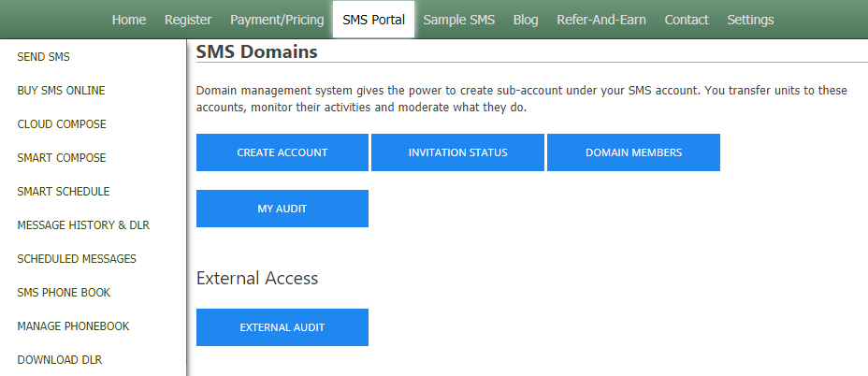Viewport: 868px width, 376px height.
Task: Open the Sample SMS page
Action: point(459,20)
